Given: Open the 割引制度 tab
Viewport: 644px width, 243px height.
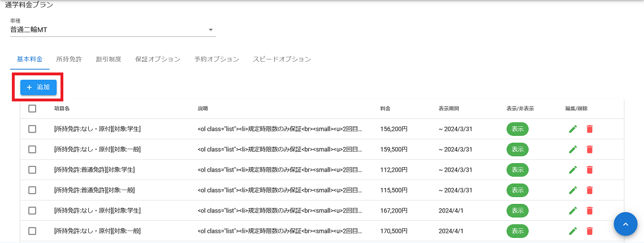Looking at the screenshot, I should coord(109,59).
